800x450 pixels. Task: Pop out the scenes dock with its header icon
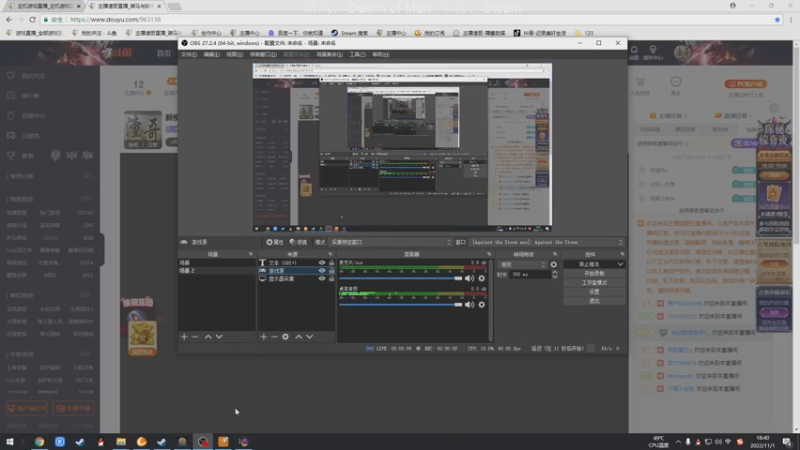click(x=251, y=254)
